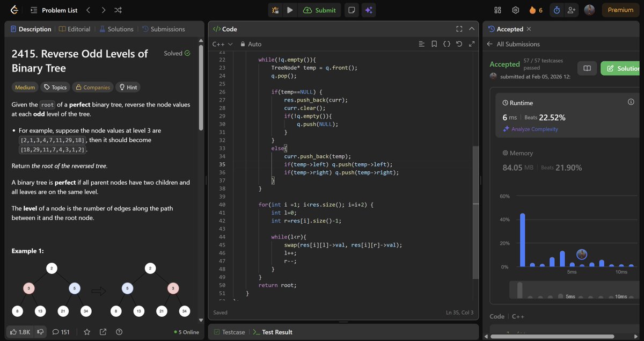
Task: Open settings gear icon
Action: click(x=515, y=10)
